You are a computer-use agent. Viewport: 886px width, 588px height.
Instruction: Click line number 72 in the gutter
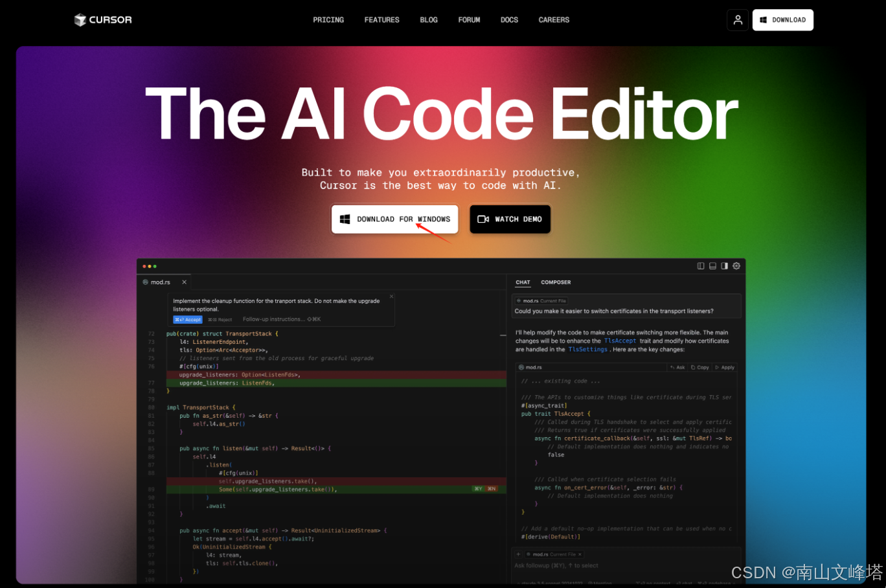pyautogui.click(x=152, y=334)
